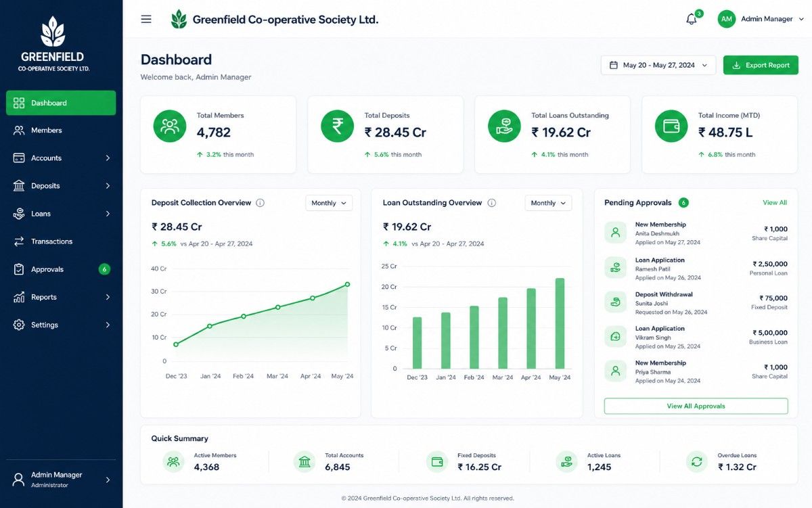Click the Total Deposits rupee icon
Screen dimensions: 812x508
pos(337,126)
